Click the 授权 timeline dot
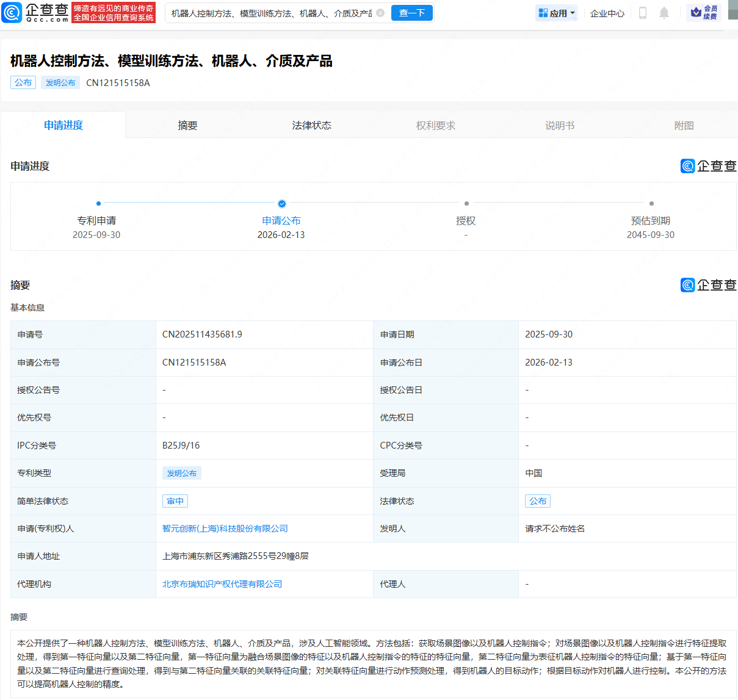This screenshot has width=738, height=700. (466, 204)
